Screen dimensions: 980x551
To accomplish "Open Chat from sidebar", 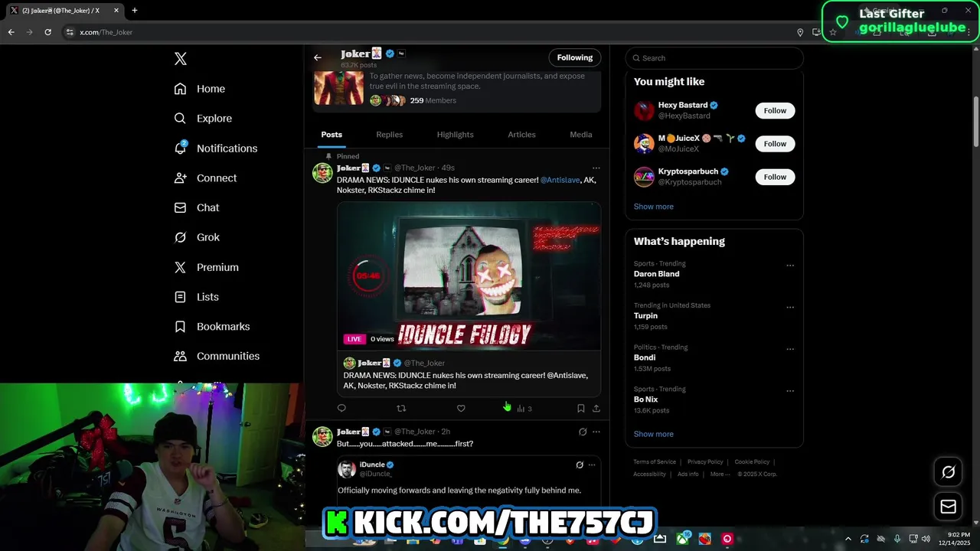I will coord(197,207).
